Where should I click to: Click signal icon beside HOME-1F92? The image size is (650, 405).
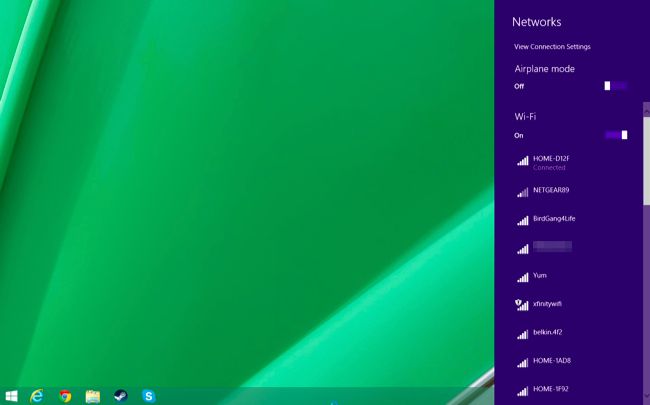pos(523,391)
